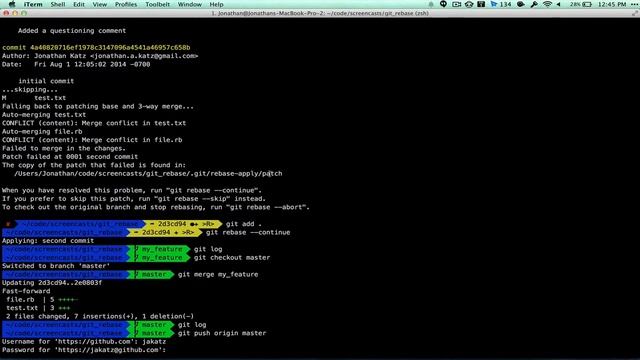640x360 pixels.
Task: Click '2 files changed, 7 insertions' summary
Action: (100, 316)
